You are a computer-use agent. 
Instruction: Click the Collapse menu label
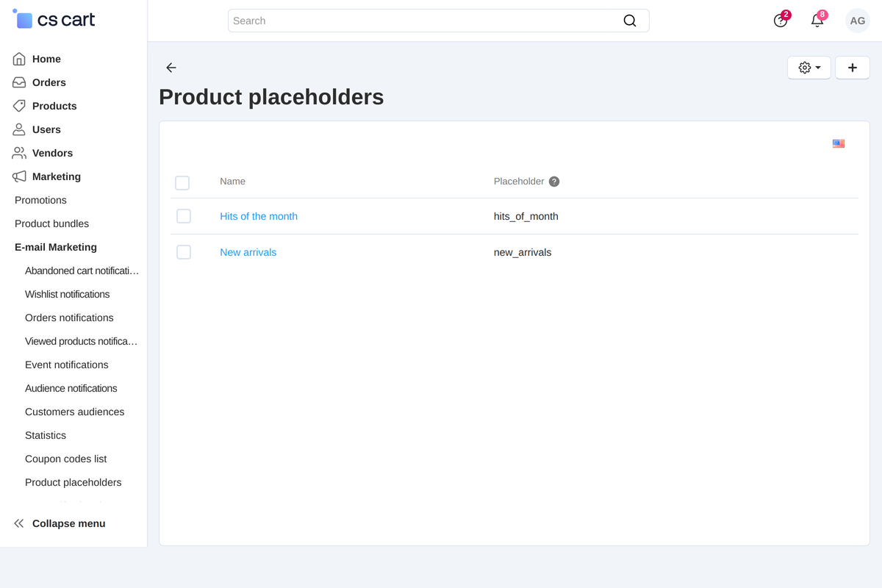[68, 523]
